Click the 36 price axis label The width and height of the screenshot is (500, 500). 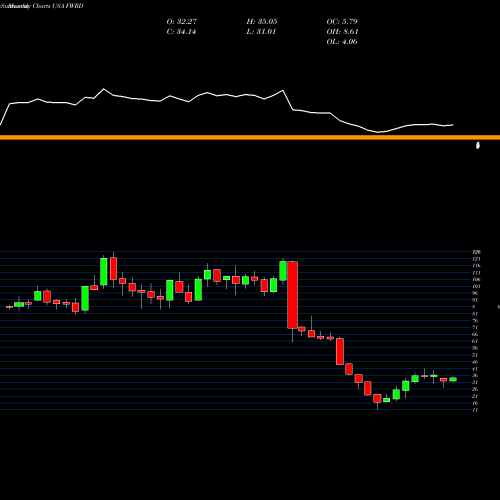click(475, 376)
